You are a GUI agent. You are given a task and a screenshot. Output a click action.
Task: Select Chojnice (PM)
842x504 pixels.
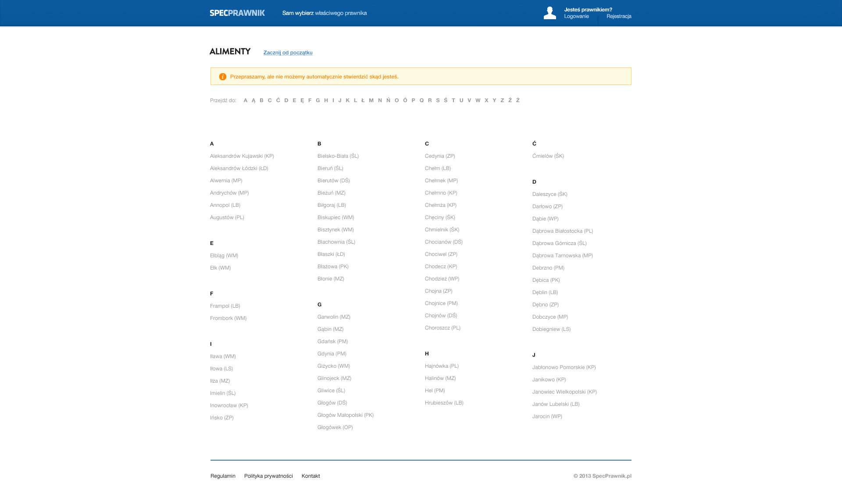(442, 303)
